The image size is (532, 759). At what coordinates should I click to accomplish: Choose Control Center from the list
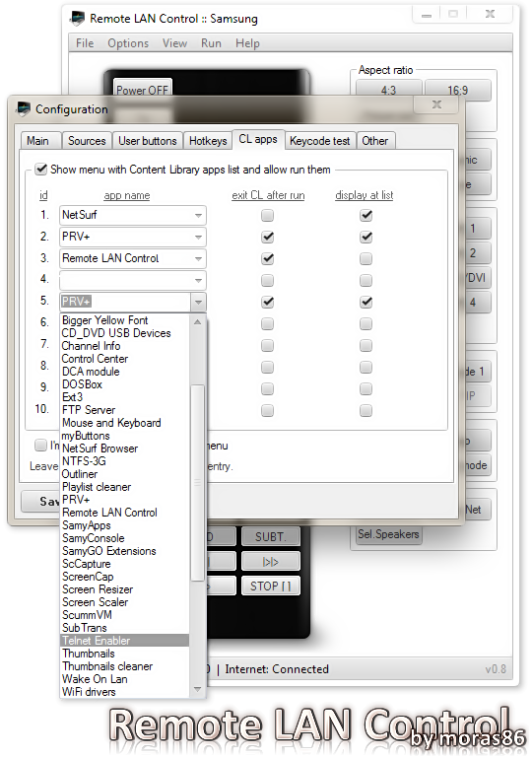pos(124,359)
